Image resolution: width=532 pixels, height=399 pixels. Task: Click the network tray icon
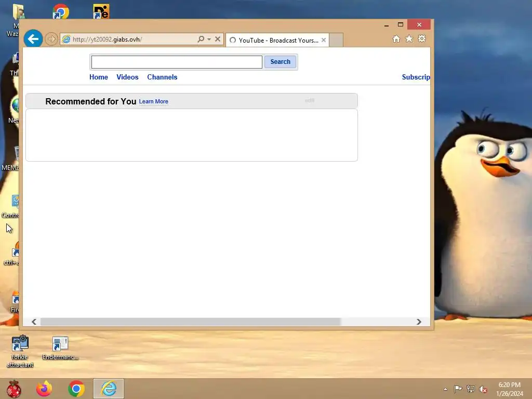pos(471,389)
